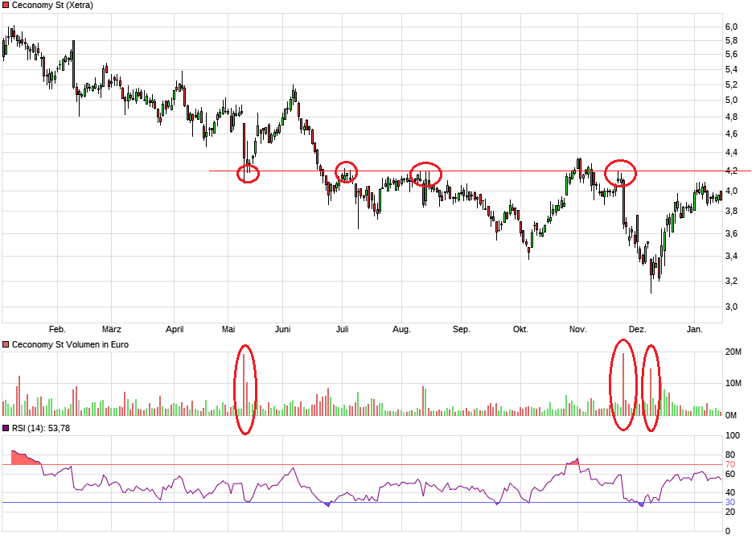Click the Juni month label
The height and width of the screenshot is (539, 756).
click(282, 329)
